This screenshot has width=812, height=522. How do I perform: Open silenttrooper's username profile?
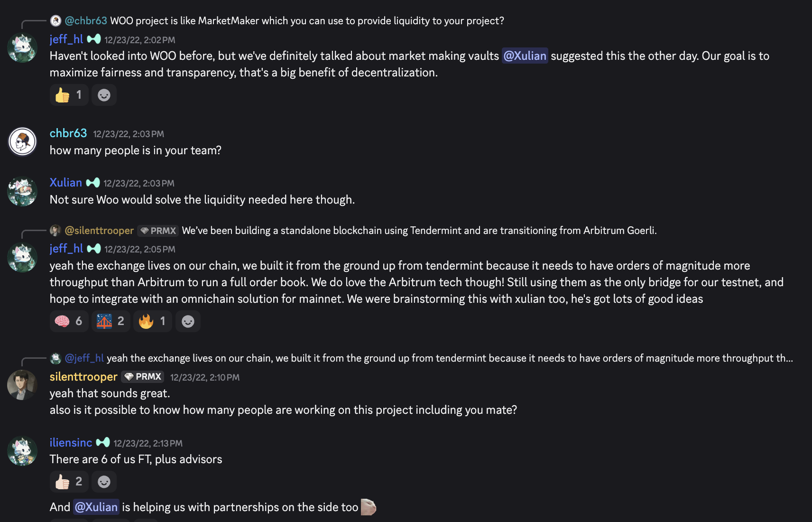83,377
